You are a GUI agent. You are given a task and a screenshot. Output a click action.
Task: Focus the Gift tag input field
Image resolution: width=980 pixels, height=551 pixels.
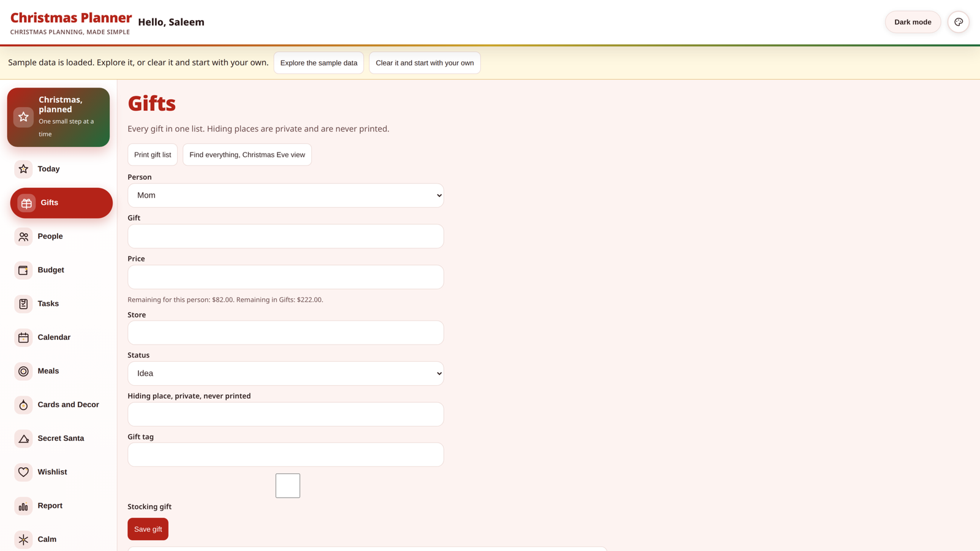coord(285,455)
